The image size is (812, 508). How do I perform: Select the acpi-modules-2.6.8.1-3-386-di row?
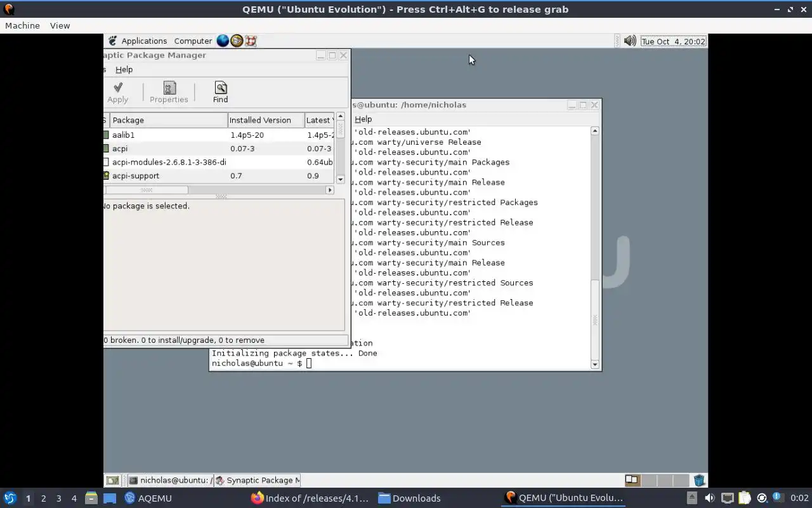point(219,162)
